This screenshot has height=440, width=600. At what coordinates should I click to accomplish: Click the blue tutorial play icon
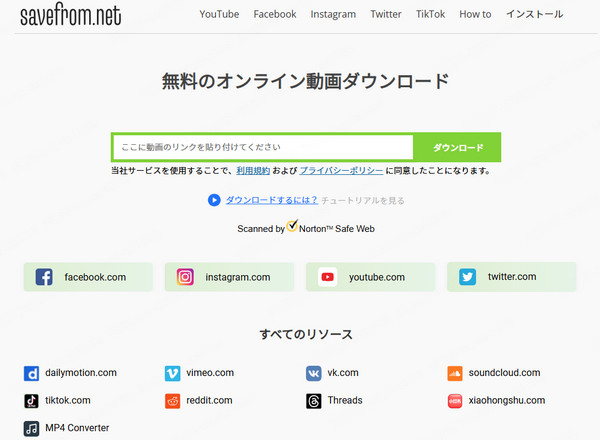coord(214,200)
